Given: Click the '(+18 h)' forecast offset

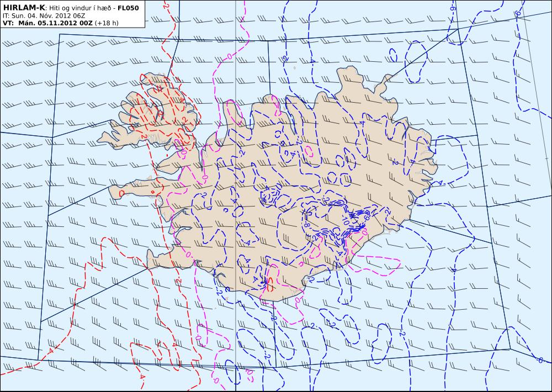Looking at the screenshot, I should coord(107,23).
